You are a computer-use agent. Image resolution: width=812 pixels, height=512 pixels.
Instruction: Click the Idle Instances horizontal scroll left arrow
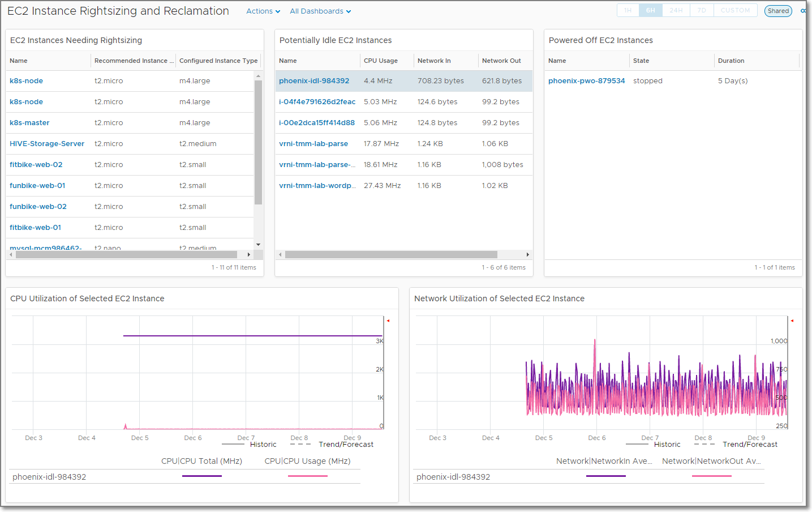click(280, 255)
